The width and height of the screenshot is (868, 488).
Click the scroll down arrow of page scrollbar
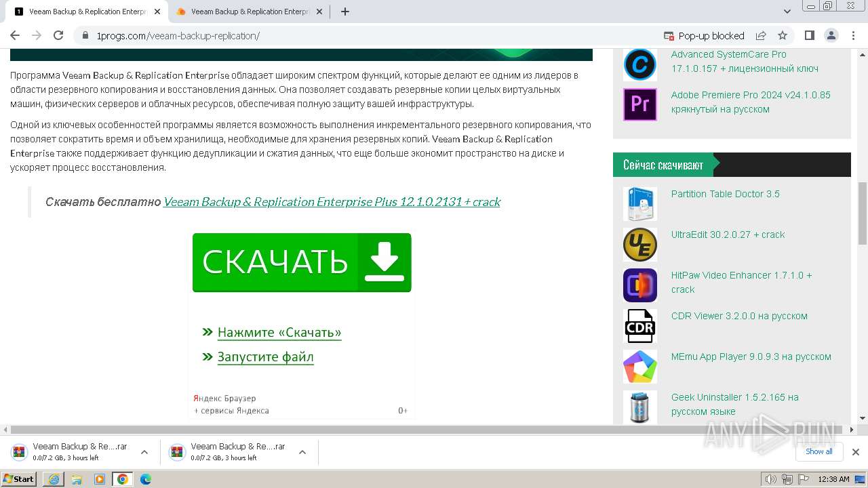863,418
